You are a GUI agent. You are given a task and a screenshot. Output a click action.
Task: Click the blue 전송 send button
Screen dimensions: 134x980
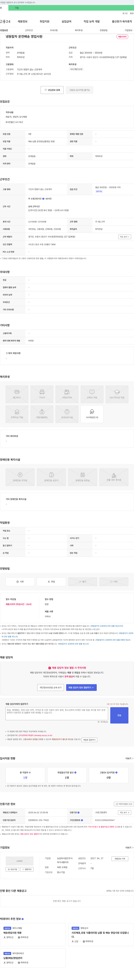(119, 715)
